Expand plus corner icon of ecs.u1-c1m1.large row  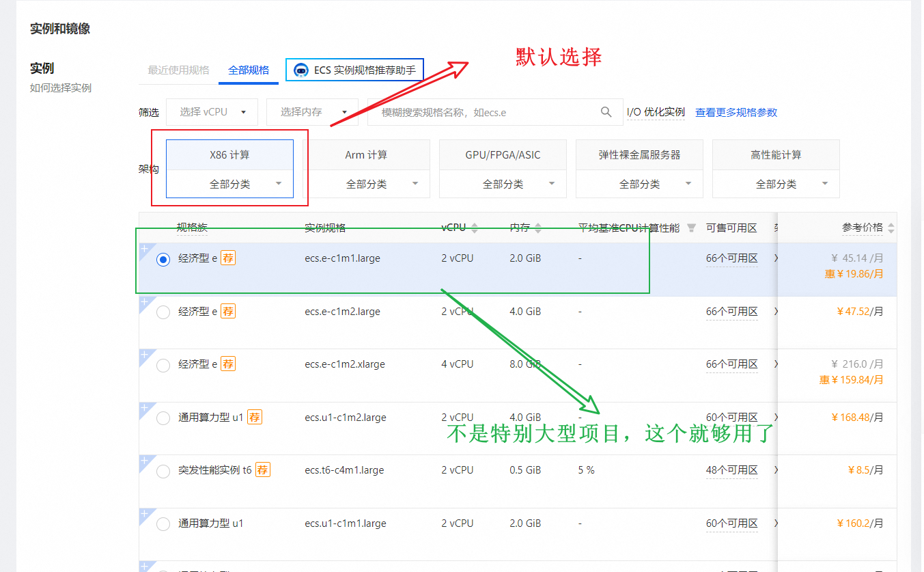(144, 514)
